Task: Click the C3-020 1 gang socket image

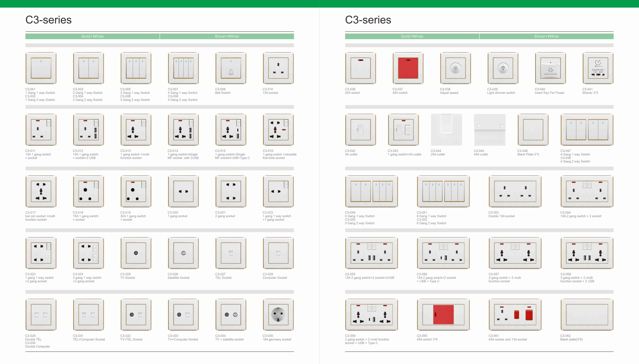Action: [183, 191]
